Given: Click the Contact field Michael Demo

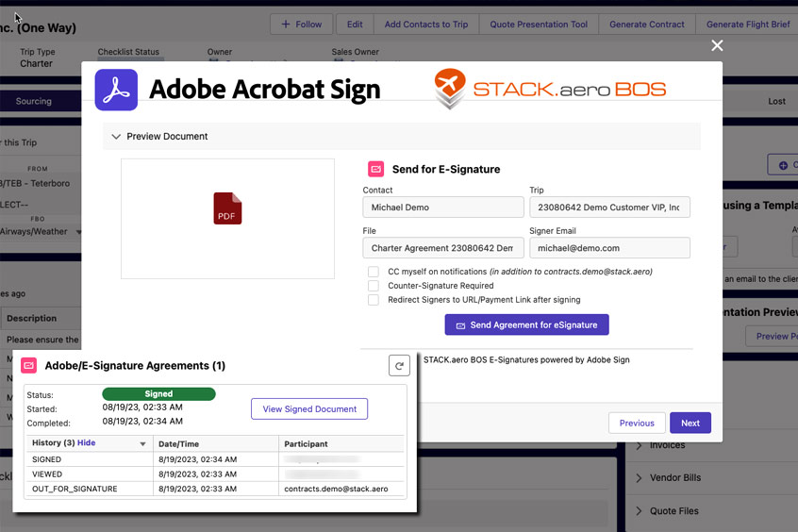Looking at the screenshot, I should pyautogui.click(x=443, y=208).
